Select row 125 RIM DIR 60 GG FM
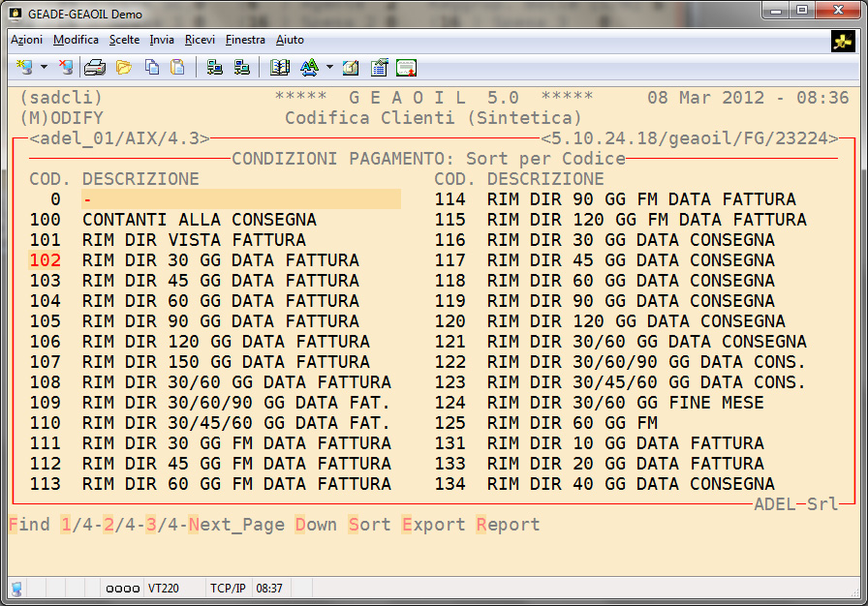Viewport: 868px width, 606px height. click(572, 423)
